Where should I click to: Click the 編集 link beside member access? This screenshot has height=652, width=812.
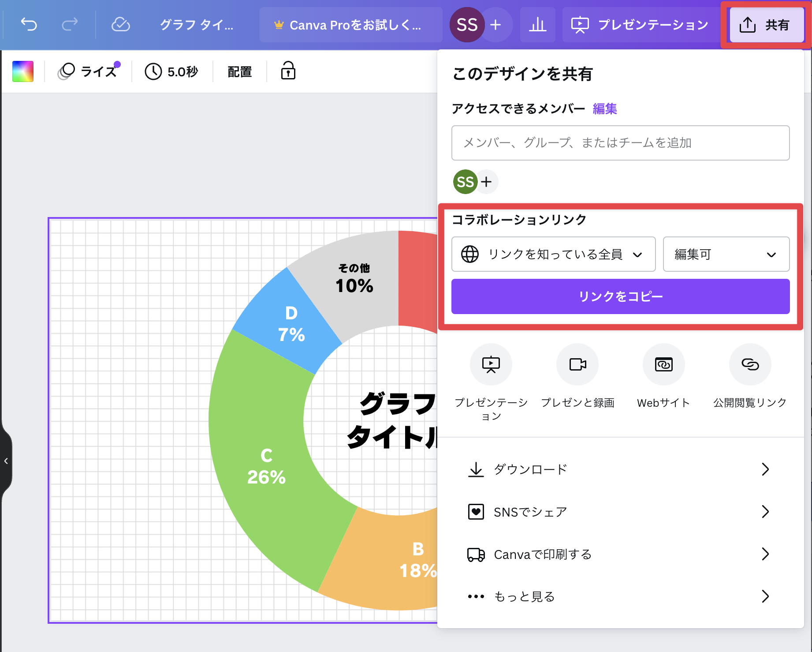tap(604, 109)
